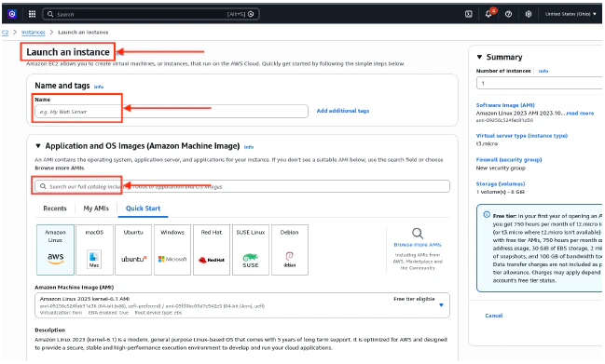
Task: Open the settings gear icon
Action: click(529, 14)
